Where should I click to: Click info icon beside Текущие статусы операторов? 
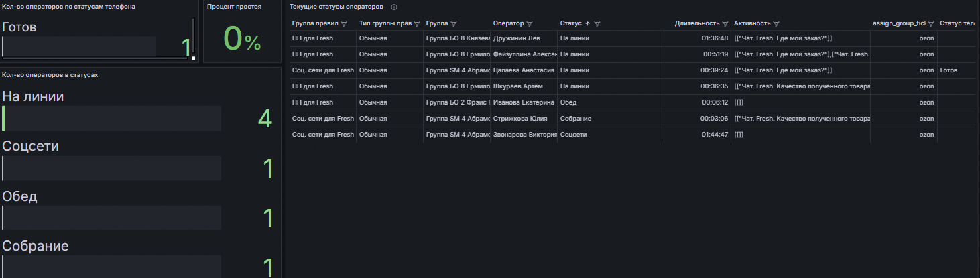tap(393, 7)
